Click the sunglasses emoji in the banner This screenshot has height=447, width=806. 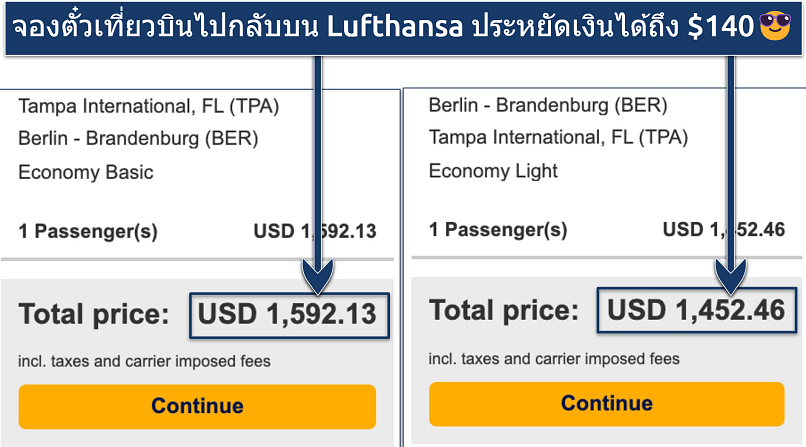774,26
